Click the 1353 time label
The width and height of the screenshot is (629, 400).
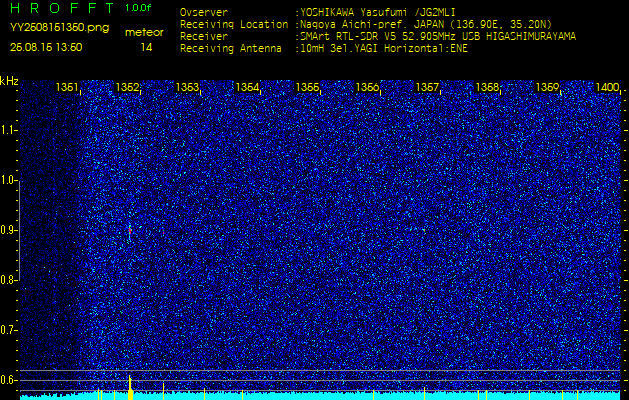pos(187,87)
